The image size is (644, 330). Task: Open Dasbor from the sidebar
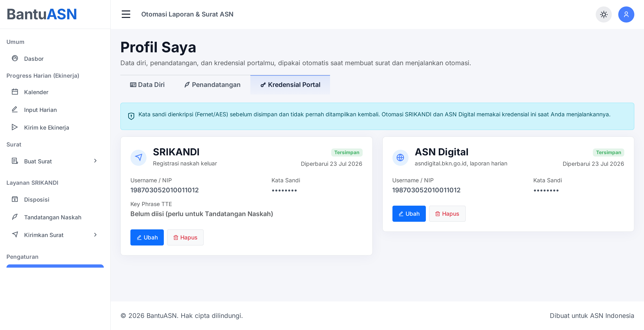tap(55, 59)
